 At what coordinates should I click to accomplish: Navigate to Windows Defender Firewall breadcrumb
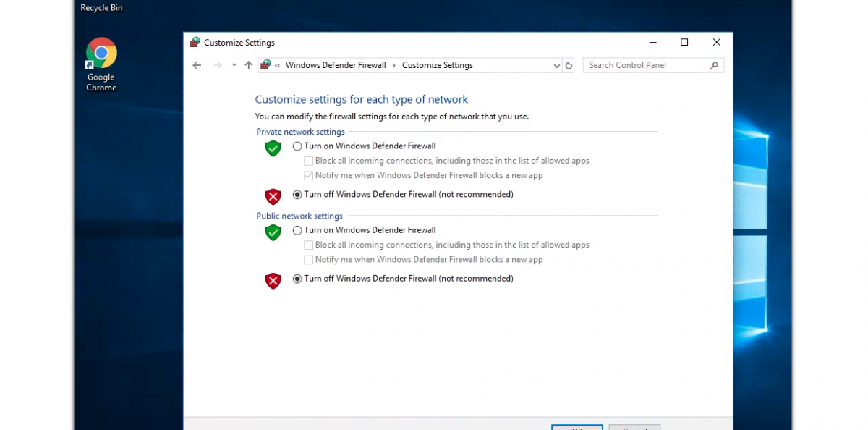click(x=336, y=65)
